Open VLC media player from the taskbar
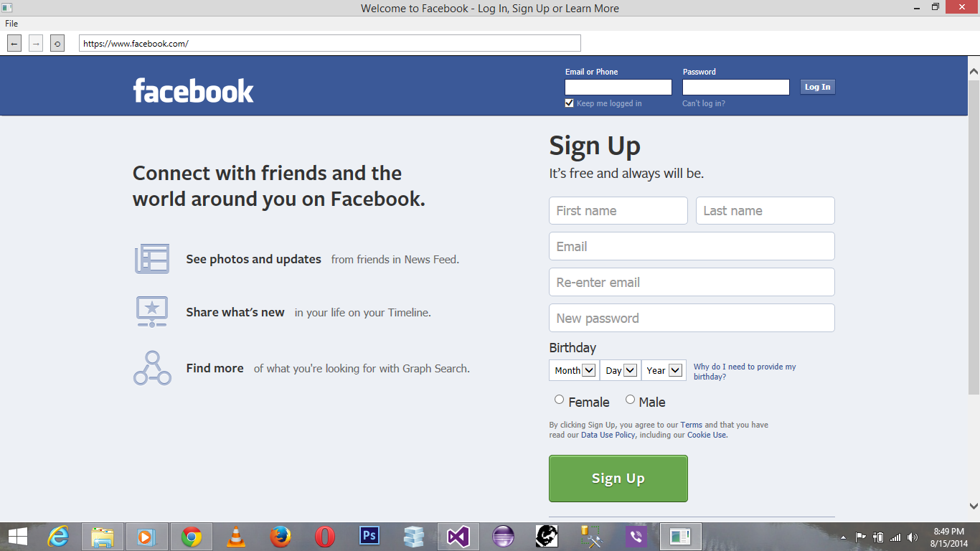The width and height of the screenshot is (980, 551). pos(235,537)
